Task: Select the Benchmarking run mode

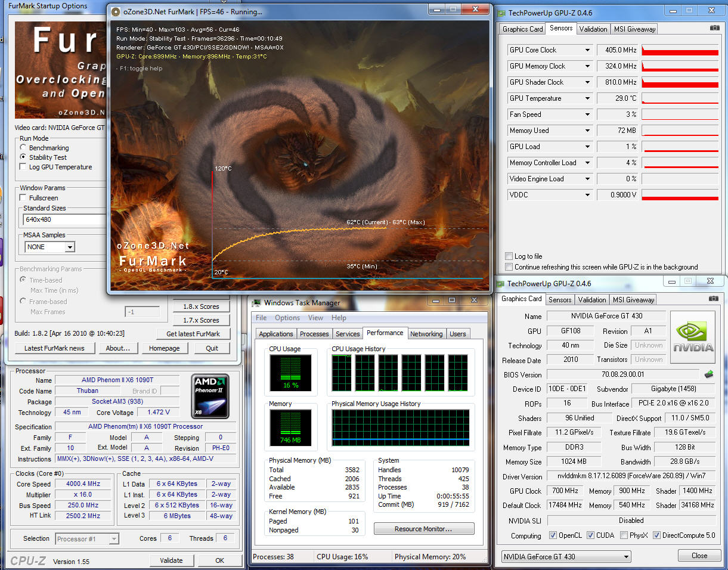Action: [23, 148]
